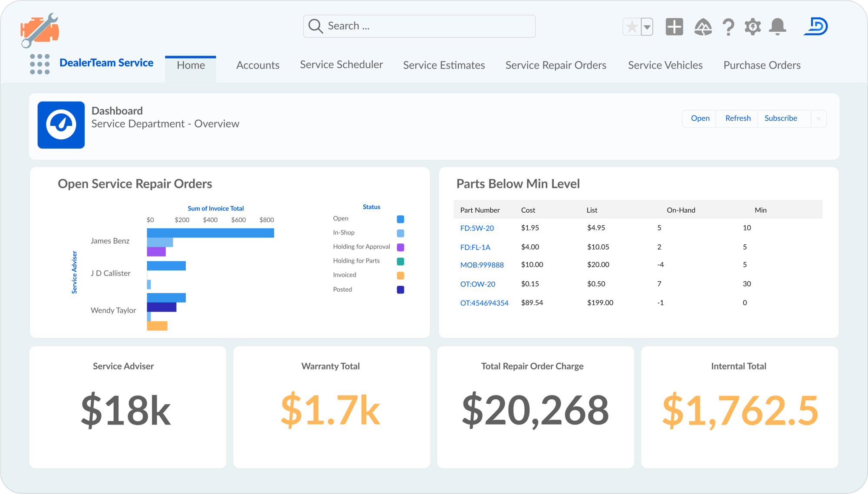The width and height of the screenshot is (868, 494).
Task: Click the DealerTeam D profile icon
Action: tap(816, 26)
